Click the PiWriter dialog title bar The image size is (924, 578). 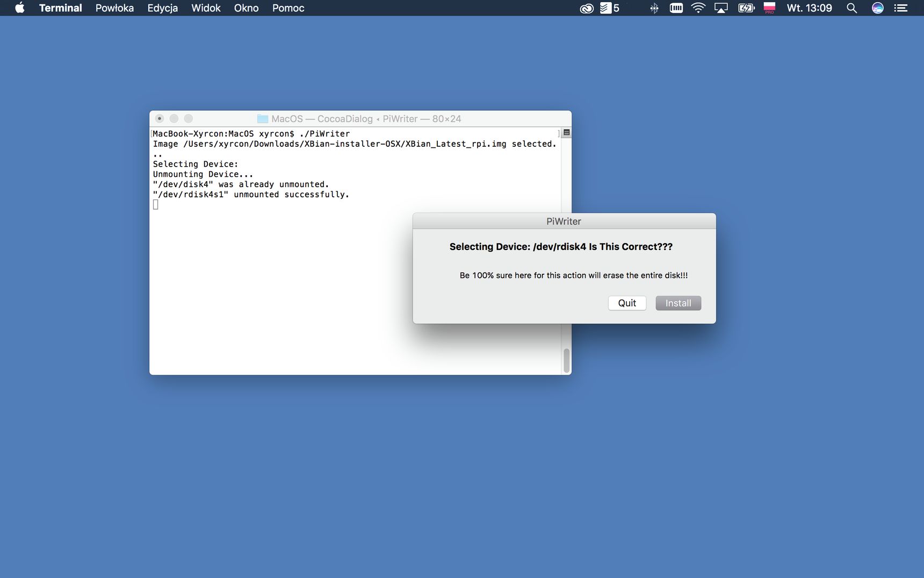pos(564,221)
